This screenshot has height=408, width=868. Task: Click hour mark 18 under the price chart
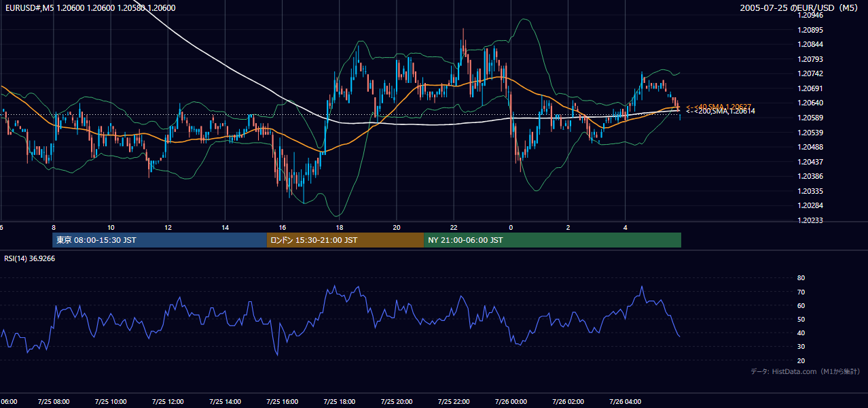(340, 228)
